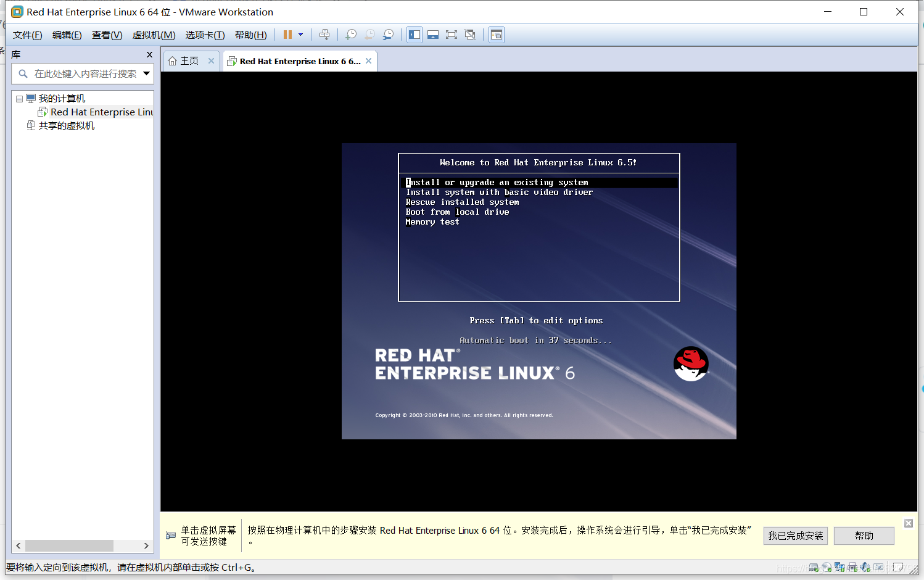Click the sound card status icon
This screenshot has width=924, height=580.
point(865,568)
